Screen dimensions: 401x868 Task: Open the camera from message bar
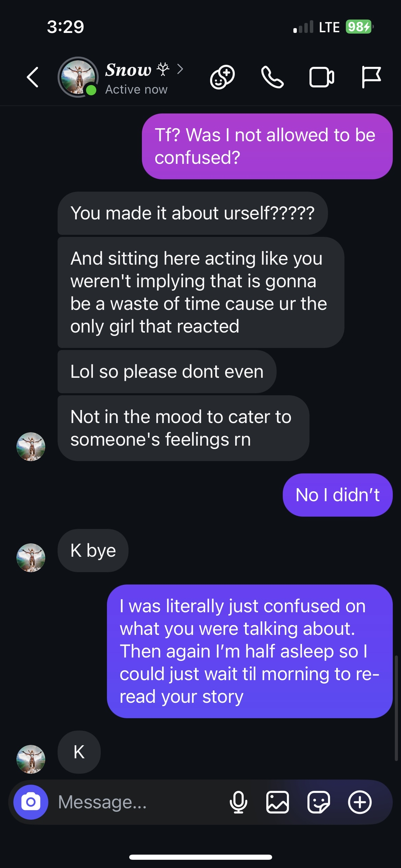(31, 802)
